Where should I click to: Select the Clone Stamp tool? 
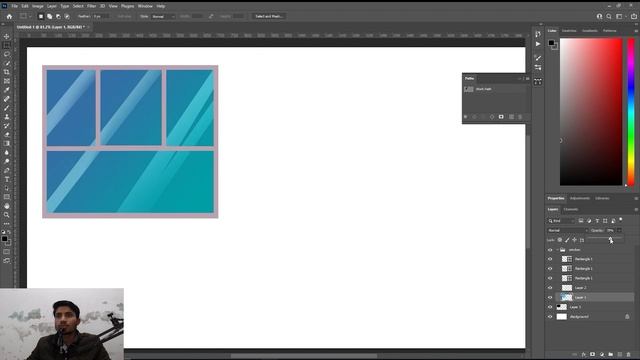(x=7, y=117)
